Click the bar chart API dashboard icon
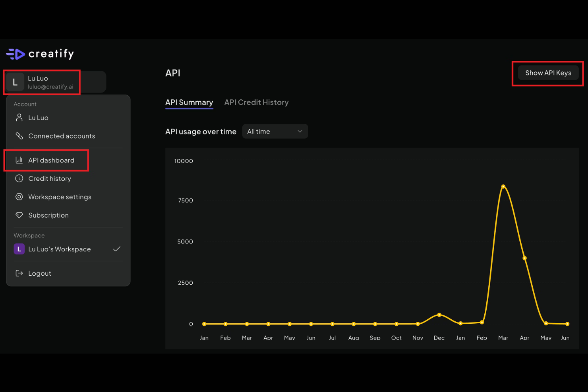Viewport: 588px width, 392px height. click(19, 160)
